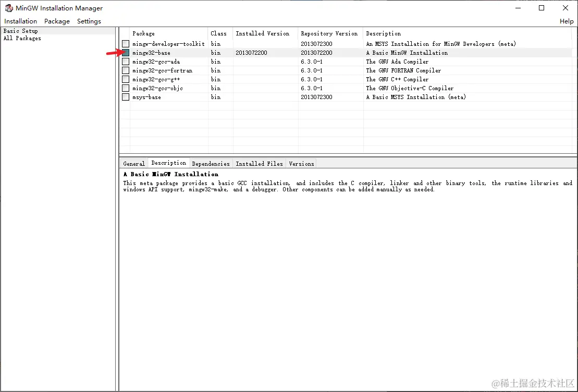This screenshot has height=392, width=578.
Task: Click 'The GNU Objective-C Compiler' description
Action: (410, 88)
